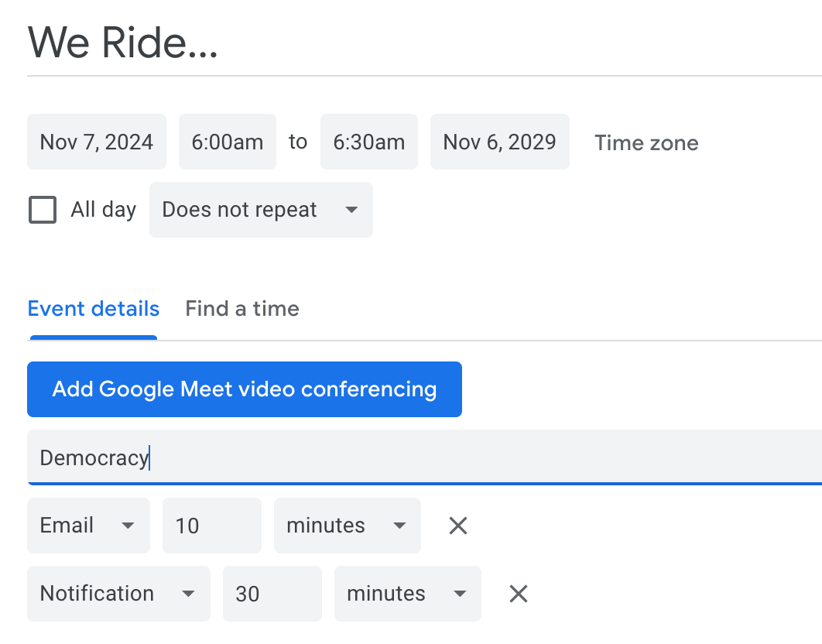Open minutes unit dropdown for Notification reminder
Screen dimensions: 822x644
pos(407,594)
